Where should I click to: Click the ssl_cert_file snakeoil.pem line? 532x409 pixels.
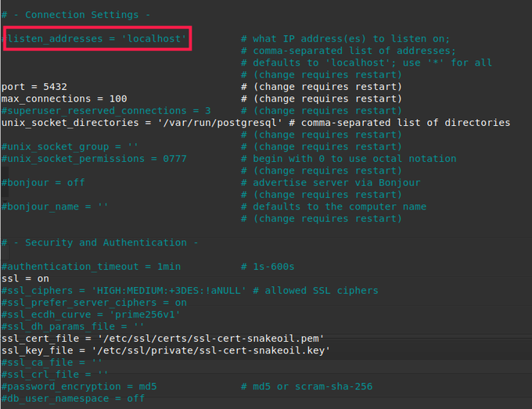tap(163, 339)
